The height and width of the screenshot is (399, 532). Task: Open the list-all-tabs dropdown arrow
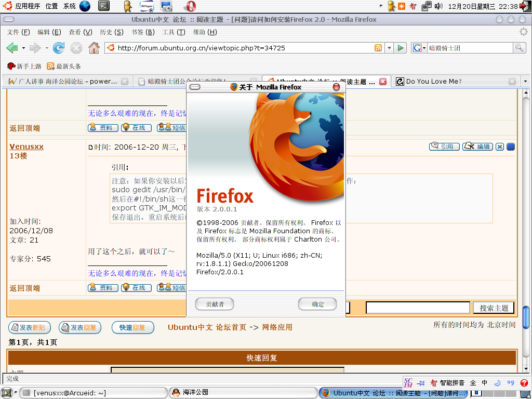tap(526, 82)
